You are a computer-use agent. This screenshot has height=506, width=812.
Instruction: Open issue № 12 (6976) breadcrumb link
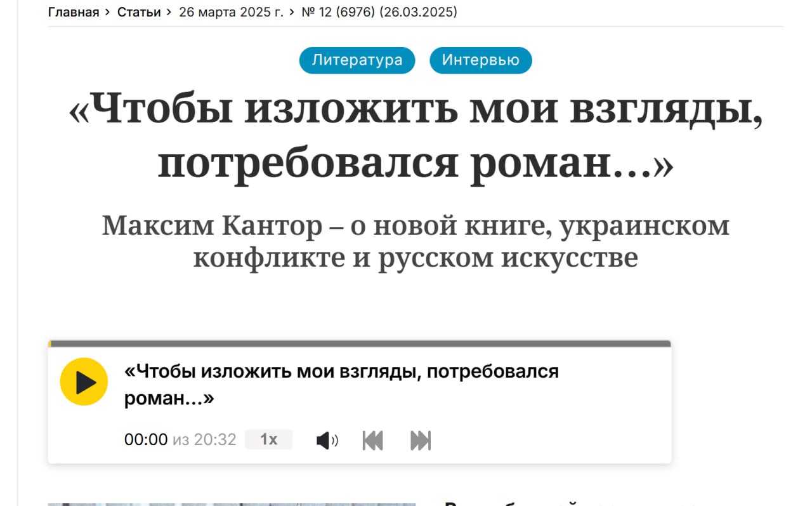click(x=379, y=12)
